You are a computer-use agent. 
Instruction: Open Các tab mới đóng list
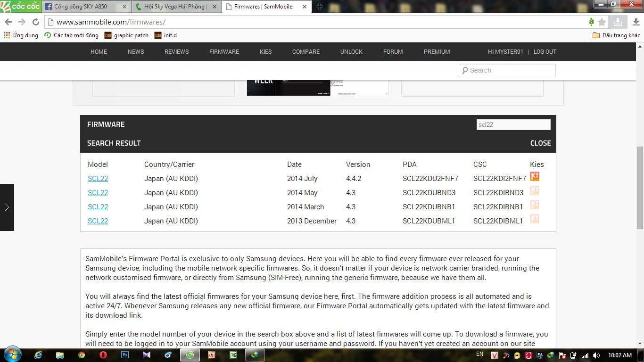(x=71, y=35)
